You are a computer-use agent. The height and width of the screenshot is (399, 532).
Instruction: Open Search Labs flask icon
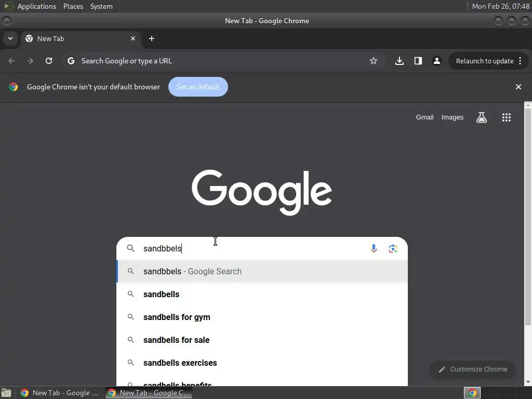tap(482, 117)
